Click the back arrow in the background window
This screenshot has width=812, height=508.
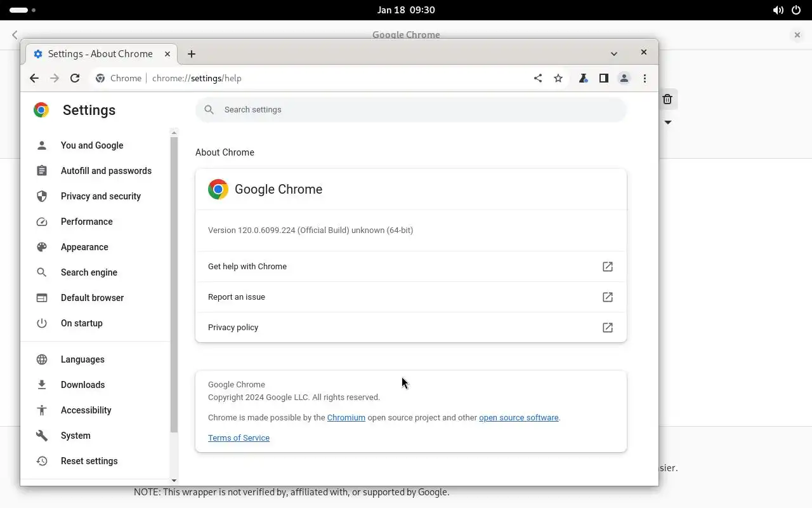click(x=15, y=35)
